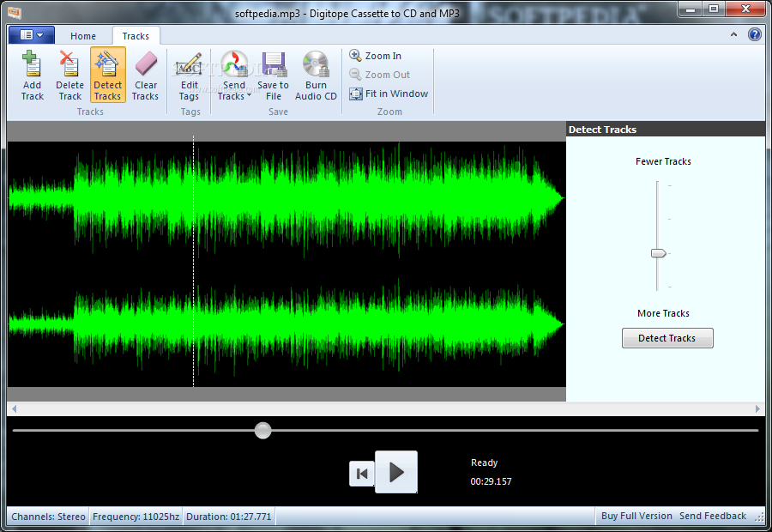Click the skip to start button
Viewport: 772px width, 532px height.
pos(362,474)
